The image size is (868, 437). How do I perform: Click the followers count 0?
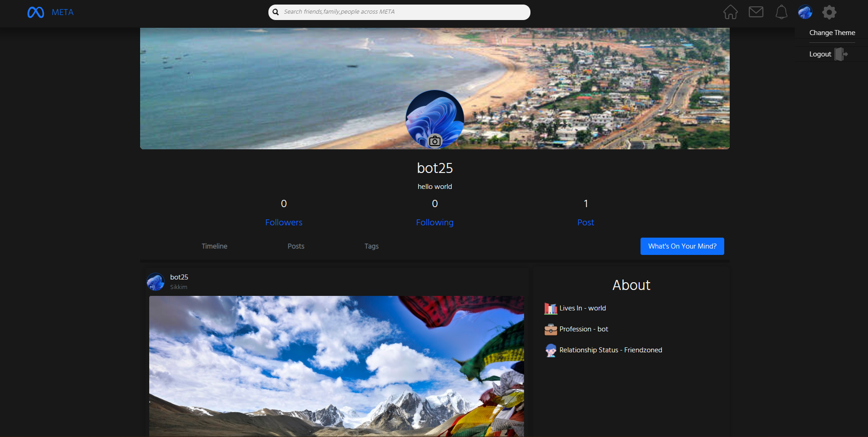click(x=284, y=203)
